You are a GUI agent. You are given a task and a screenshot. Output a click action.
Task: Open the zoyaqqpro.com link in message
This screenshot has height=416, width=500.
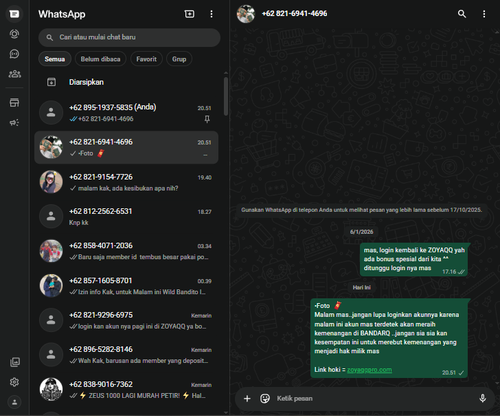369,370
